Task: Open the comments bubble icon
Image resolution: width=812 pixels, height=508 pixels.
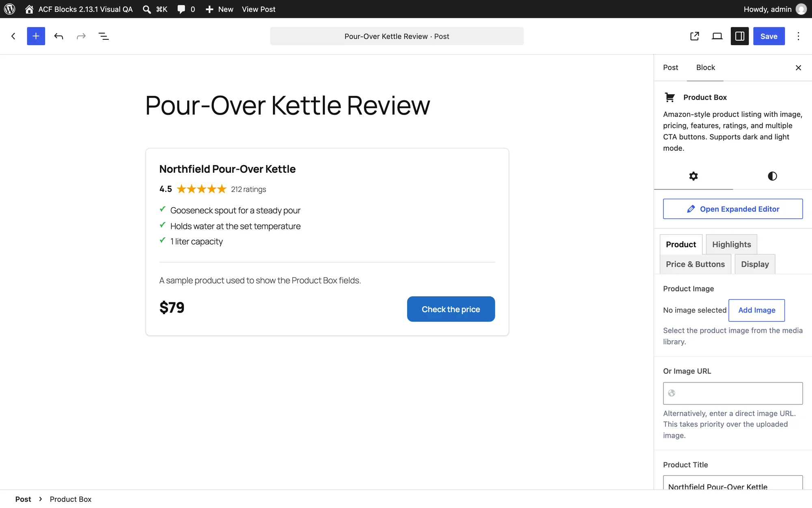Action: [181, 9]
